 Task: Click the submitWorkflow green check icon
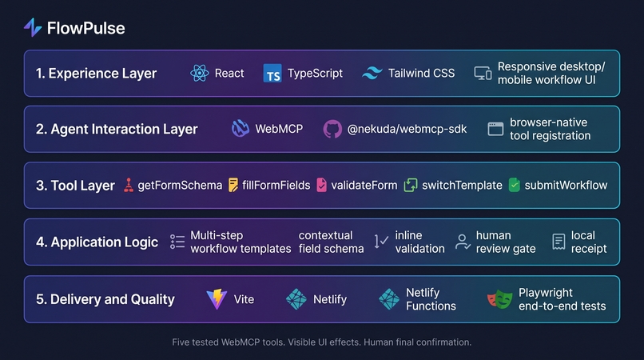[x=515, y=185]
